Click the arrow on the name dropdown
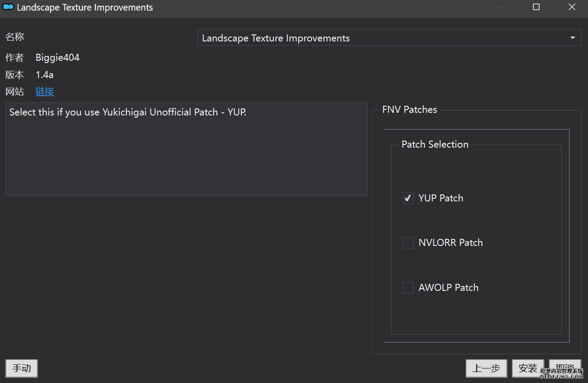 (x=573, y=38)
